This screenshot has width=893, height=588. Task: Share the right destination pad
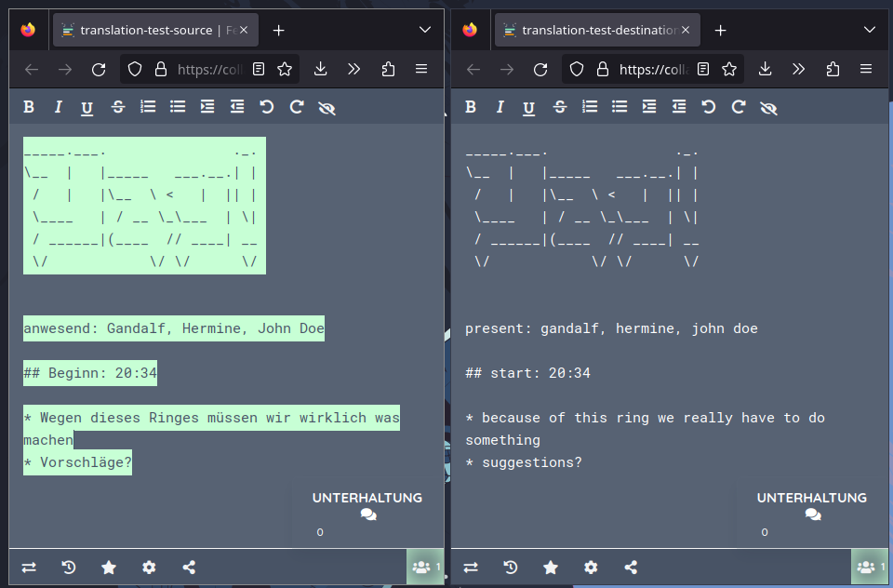631,568
